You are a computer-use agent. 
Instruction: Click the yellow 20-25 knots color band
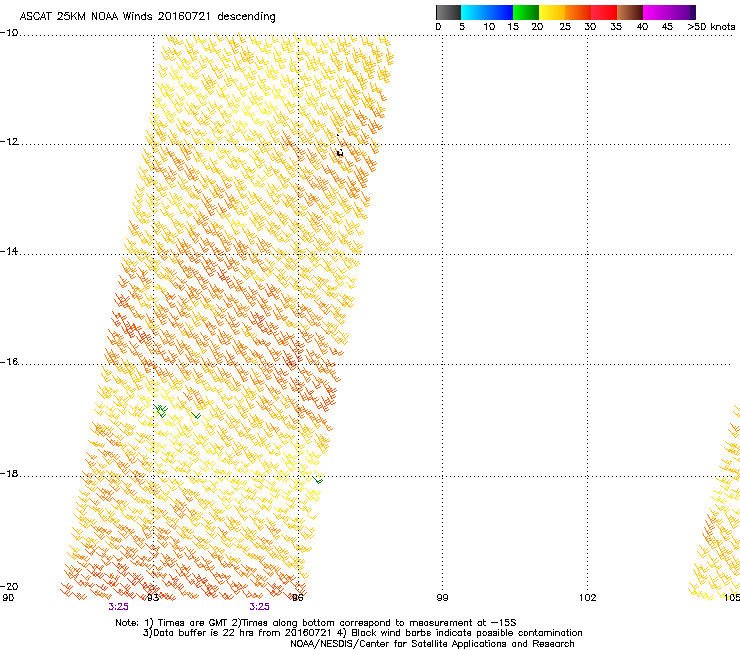pyautogui.click(x=552, y=12)
